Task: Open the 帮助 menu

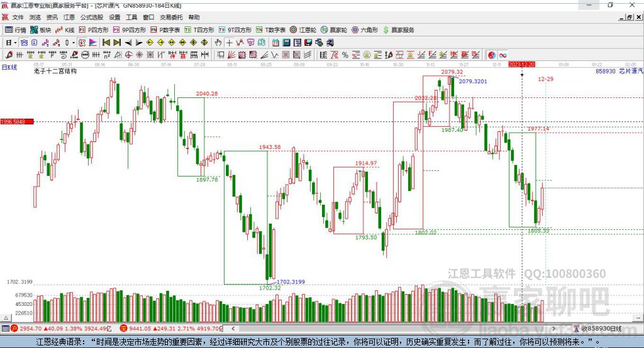Action: (194, 17)
